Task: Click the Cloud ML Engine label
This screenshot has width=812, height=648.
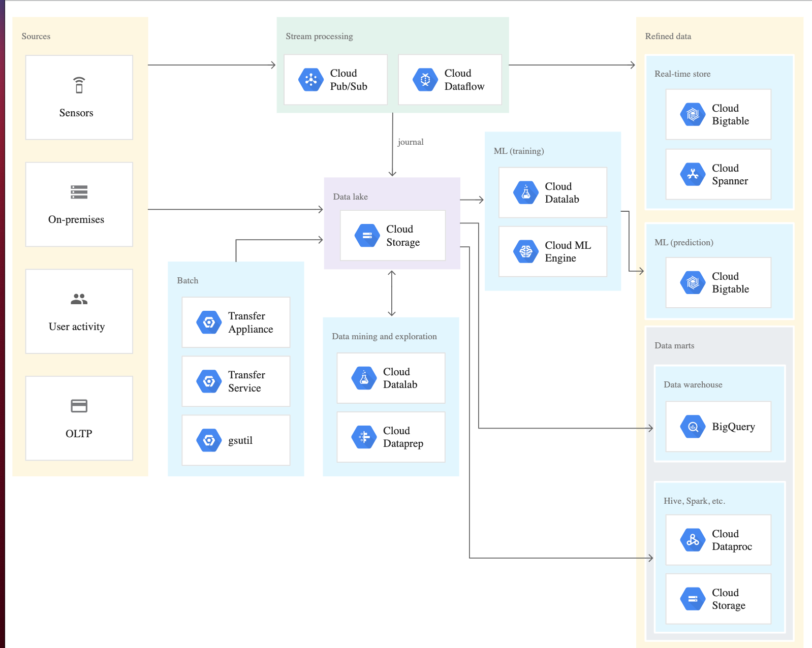Action: (x=568, y=251)
